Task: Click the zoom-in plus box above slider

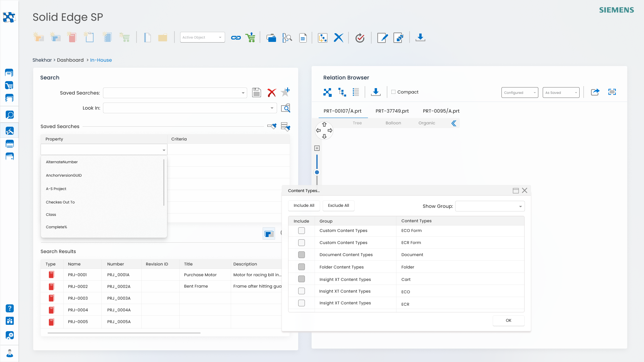Action: tap(317, 148)
